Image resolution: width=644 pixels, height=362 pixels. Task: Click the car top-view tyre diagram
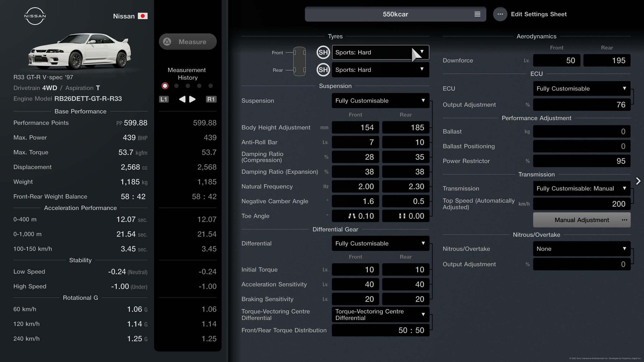pos(299,61)
